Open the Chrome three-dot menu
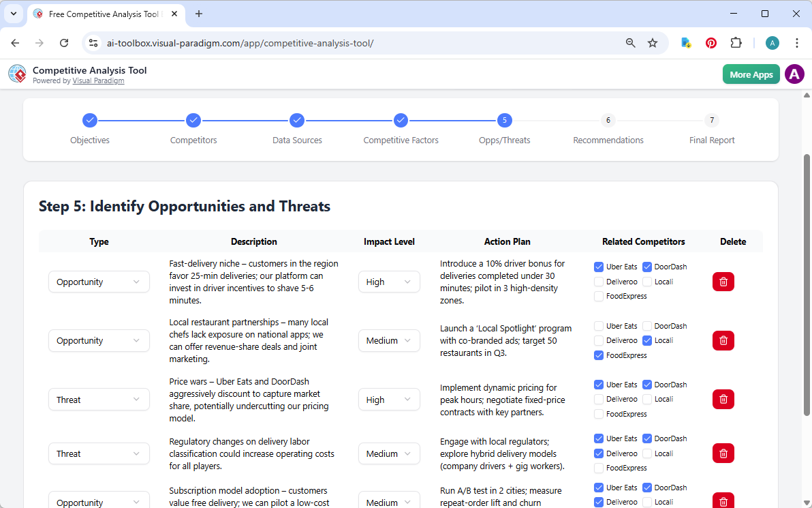Viewport: 812px width, 508px height. (797, 42)
